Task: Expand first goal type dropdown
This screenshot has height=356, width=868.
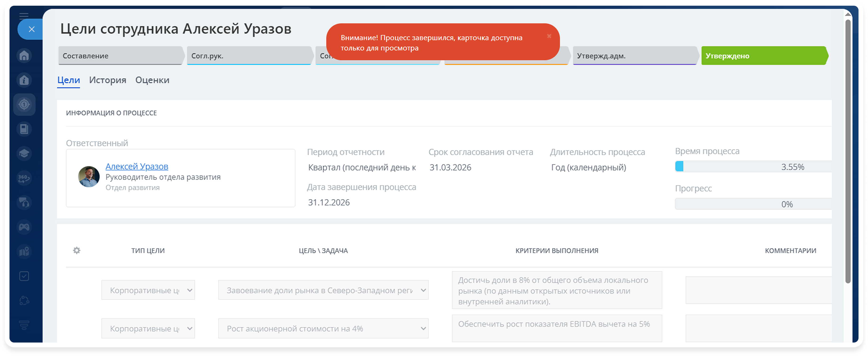Action: pos(148,290)
